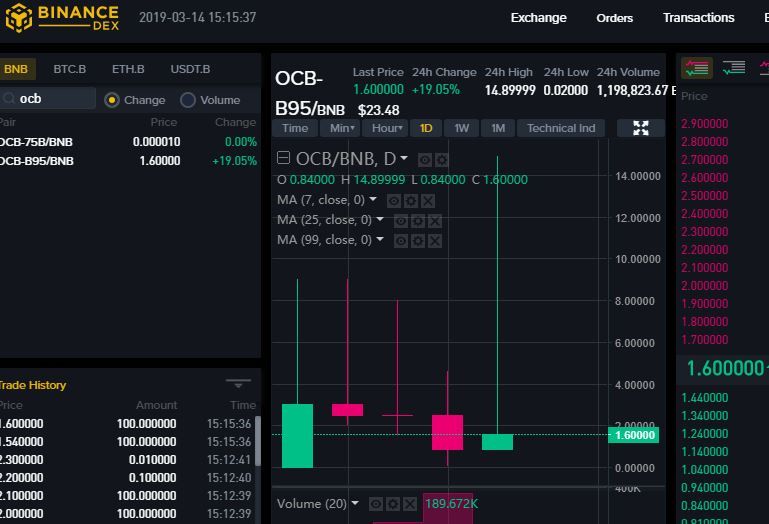Image resolution: width=769 pixels, height=524 pixels.
Task: Click the 15:12:40 trade of 0.100000
Action: pos(128,478)
